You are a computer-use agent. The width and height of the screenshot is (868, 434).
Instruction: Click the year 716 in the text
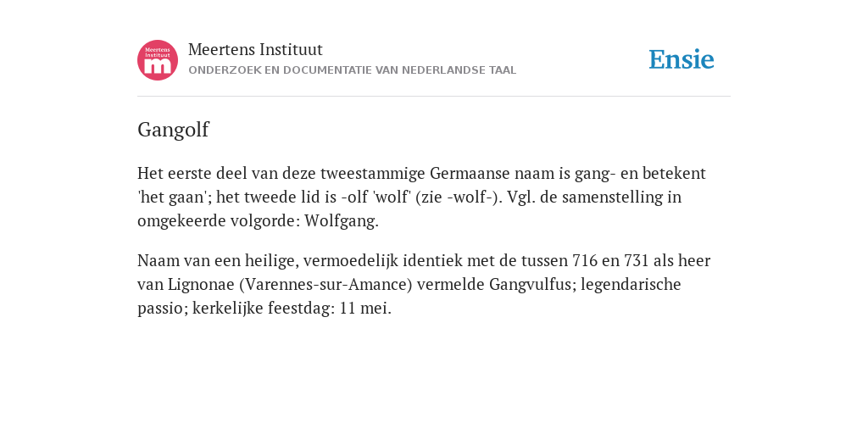tap(585, 260)
